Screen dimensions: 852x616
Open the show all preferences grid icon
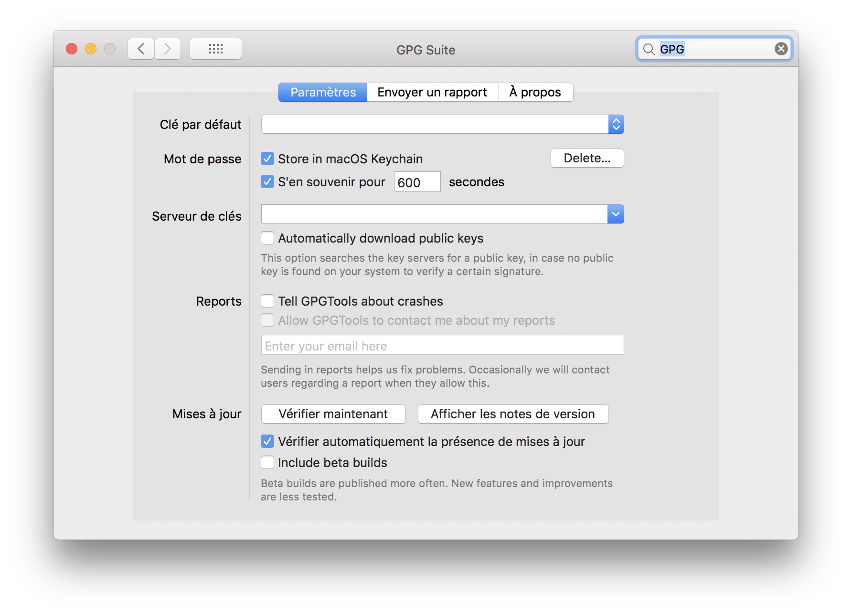[216, 49]
